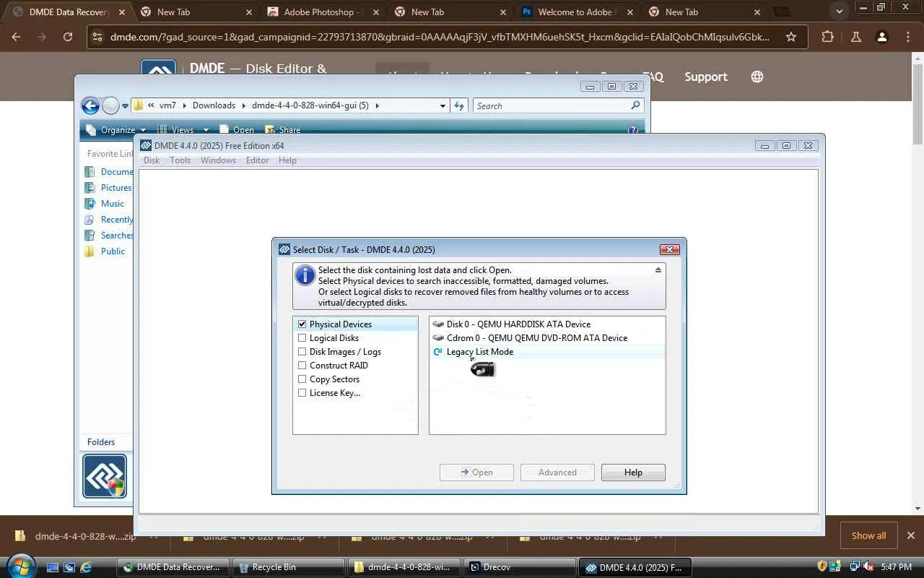Screen dimensions: 924x578
Task: Switch to the Adobe Photoshop browser tab
Action: [323, 12]
